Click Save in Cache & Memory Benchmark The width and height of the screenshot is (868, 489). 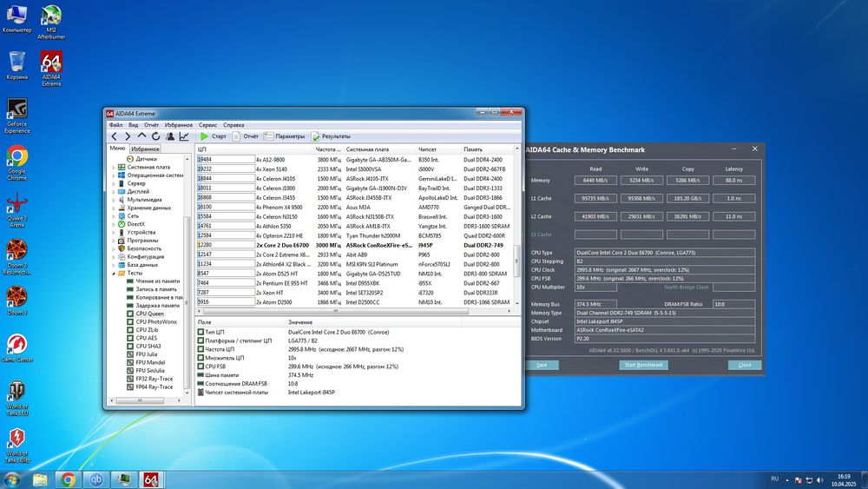542,365
